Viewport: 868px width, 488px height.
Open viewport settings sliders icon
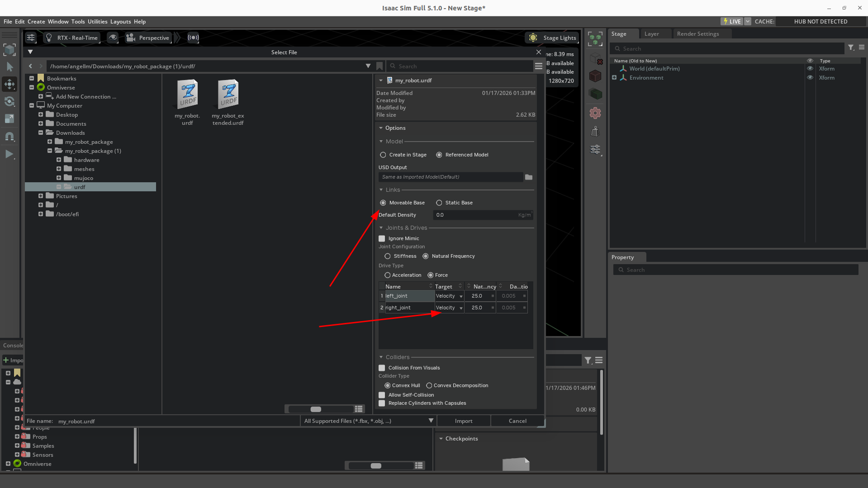point(31,38)
